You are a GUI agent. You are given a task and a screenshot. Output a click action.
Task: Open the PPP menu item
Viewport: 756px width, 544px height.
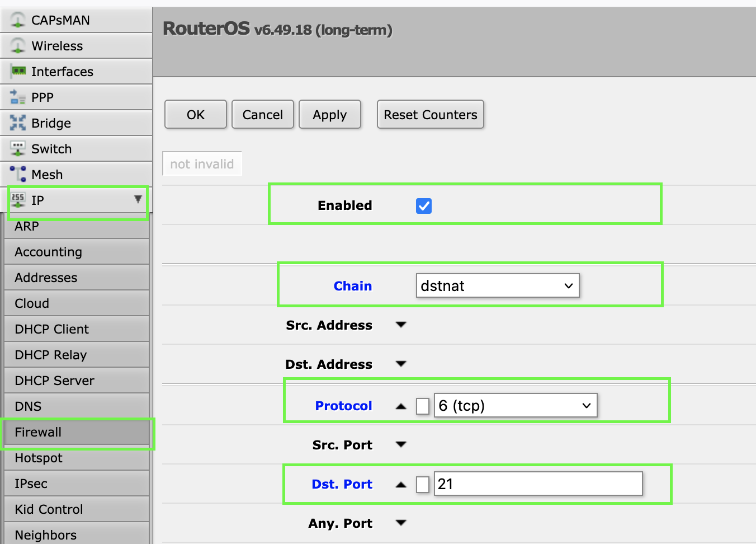pos(76,97)
